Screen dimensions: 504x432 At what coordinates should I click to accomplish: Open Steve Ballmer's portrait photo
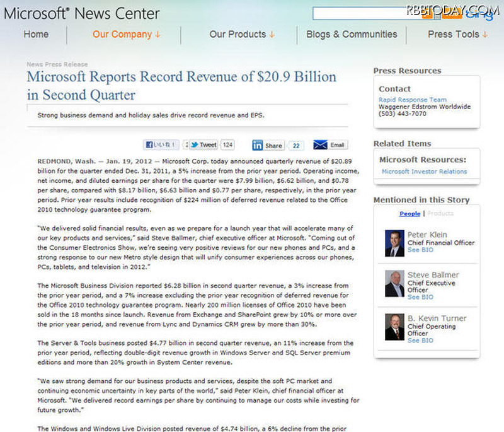(x=394, y=284)
